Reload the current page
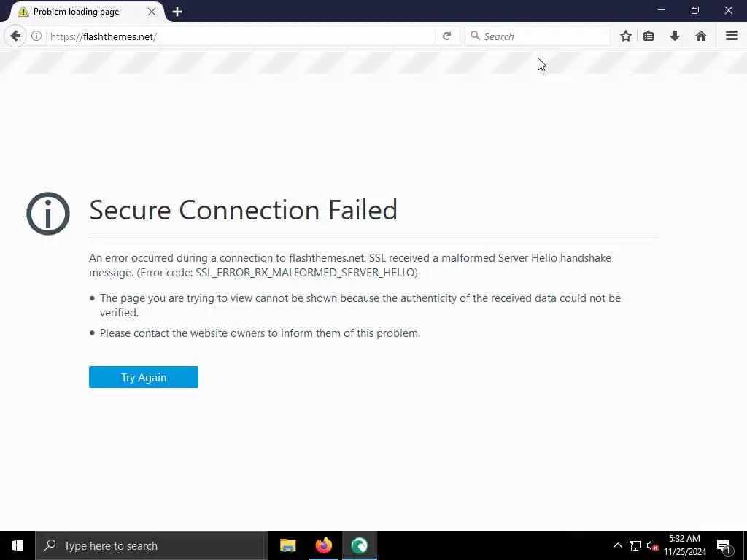 tap(446, 36)
